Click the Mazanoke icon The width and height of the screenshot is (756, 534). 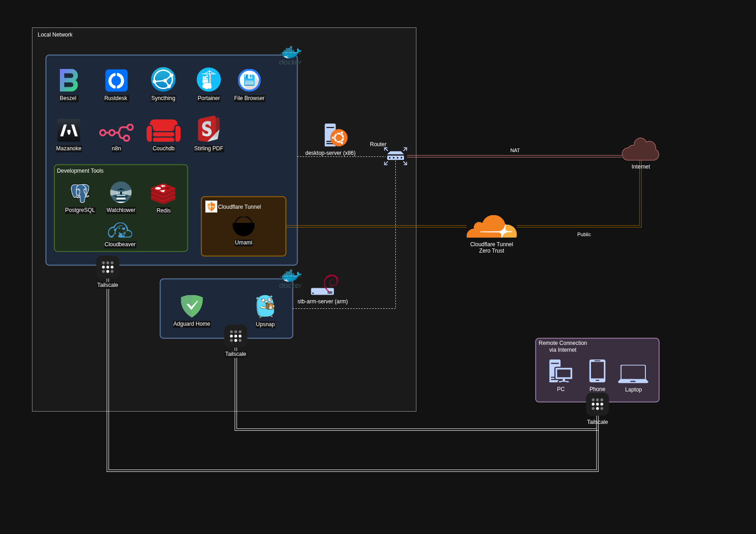coord(69,132)
